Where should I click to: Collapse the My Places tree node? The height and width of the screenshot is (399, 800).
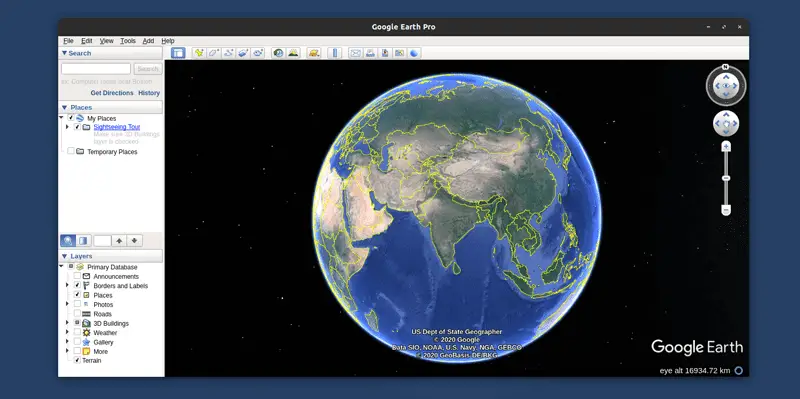tap(61, 118)
